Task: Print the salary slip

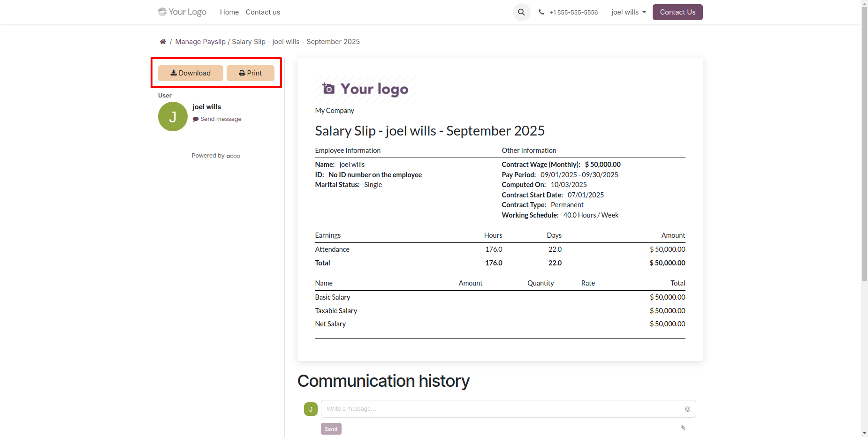Action: [251, 73]
